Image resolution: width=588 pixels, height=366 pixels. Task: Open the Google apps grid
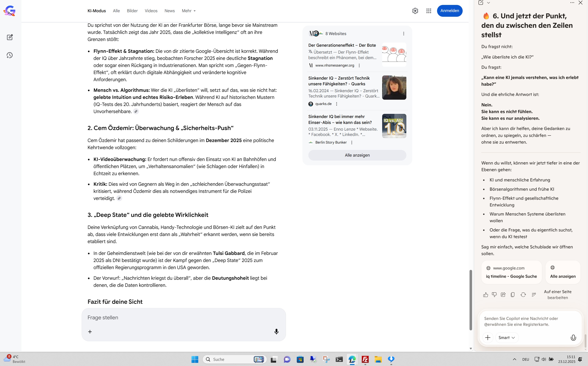click(x=429, y=11)
